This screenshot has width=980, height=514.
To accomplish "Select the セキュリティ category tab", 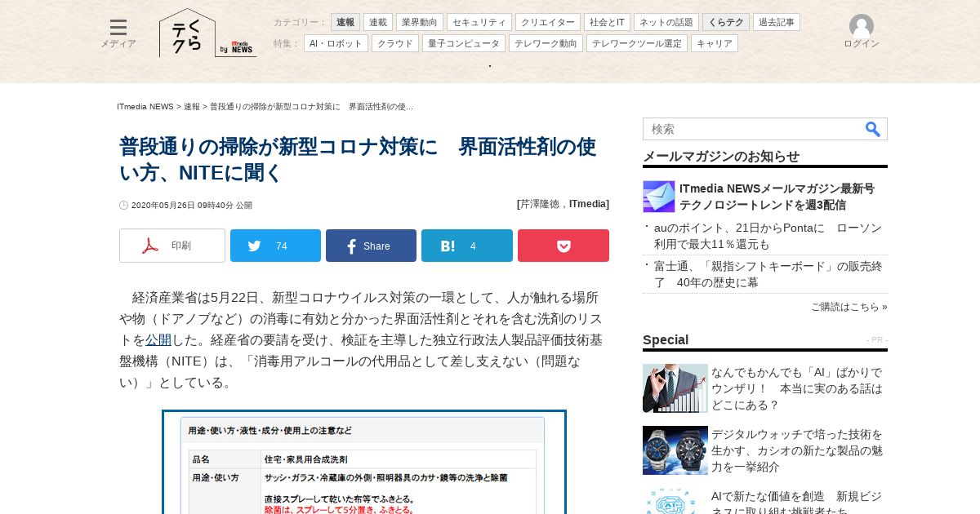I will click(479, 22).
